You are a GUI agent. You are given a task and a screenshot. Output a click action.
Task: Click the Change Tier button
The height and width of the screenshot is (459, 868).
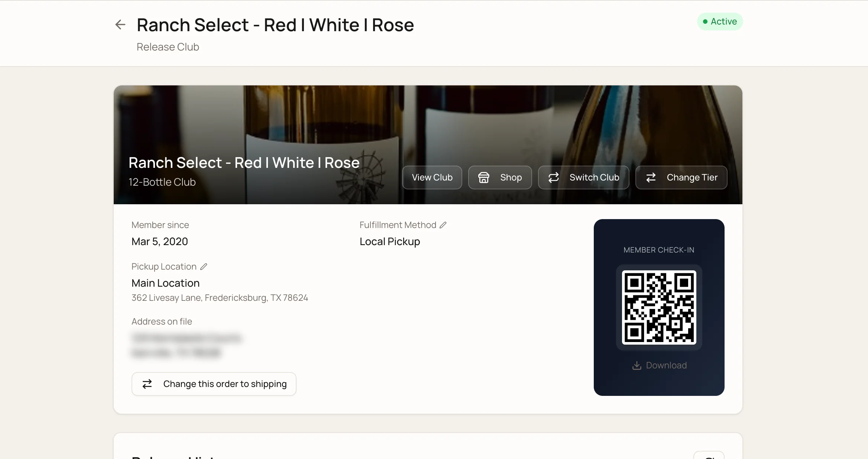681,178
